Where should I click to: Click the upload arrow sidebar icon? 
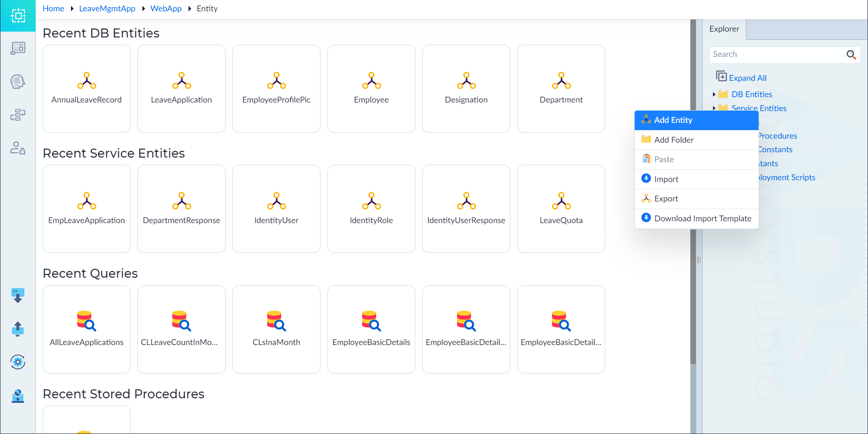coord(18,329)
